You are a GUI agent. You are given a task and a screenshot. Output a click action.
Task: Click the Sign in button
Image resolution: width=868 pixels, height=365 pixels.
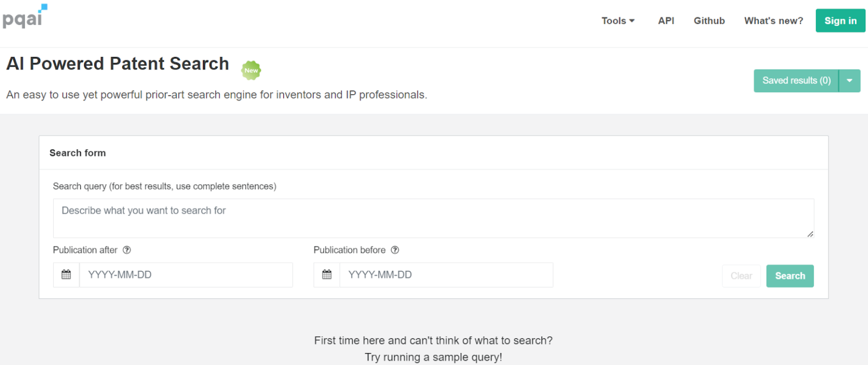point(840,20)
